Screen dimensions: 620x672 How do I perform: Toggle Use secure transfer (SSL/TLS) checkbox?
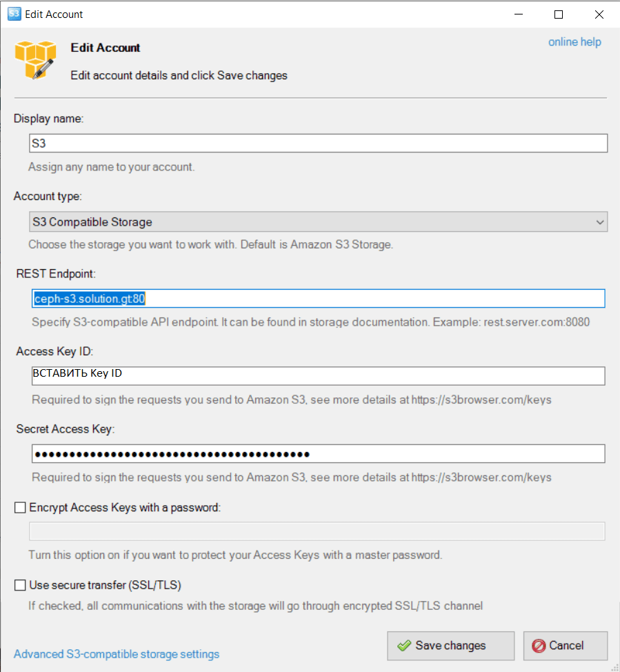click(x=20, y=586)
